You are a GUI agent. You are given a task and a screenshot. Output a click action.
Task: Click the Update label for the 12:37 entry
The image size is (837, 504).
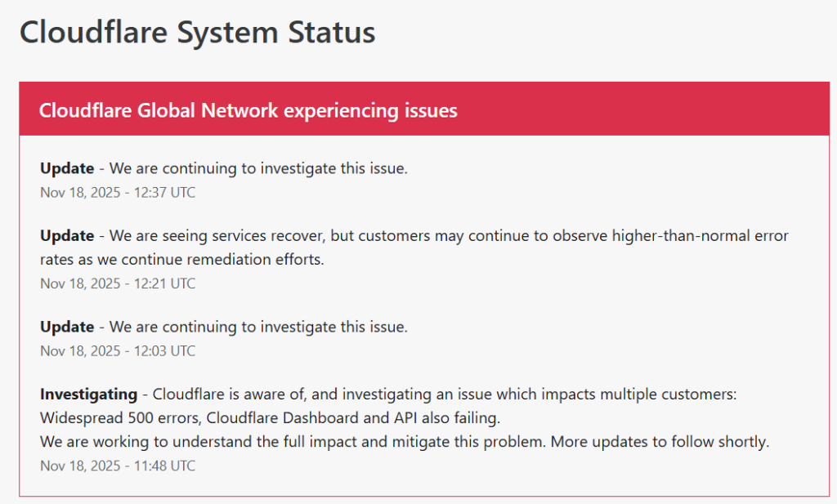click(67, 169)
